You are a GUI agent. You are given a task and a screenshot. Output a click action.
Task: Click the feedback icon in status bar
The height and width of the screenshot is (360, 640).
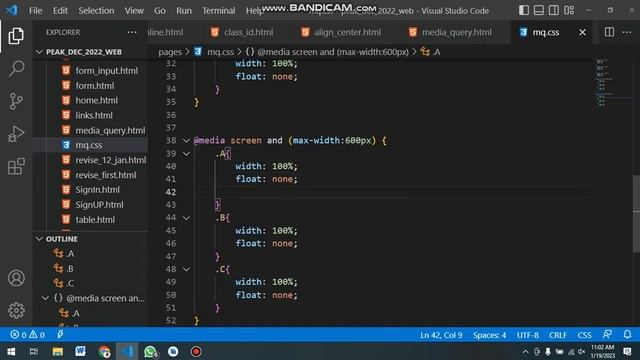click(x=607, y=334)
